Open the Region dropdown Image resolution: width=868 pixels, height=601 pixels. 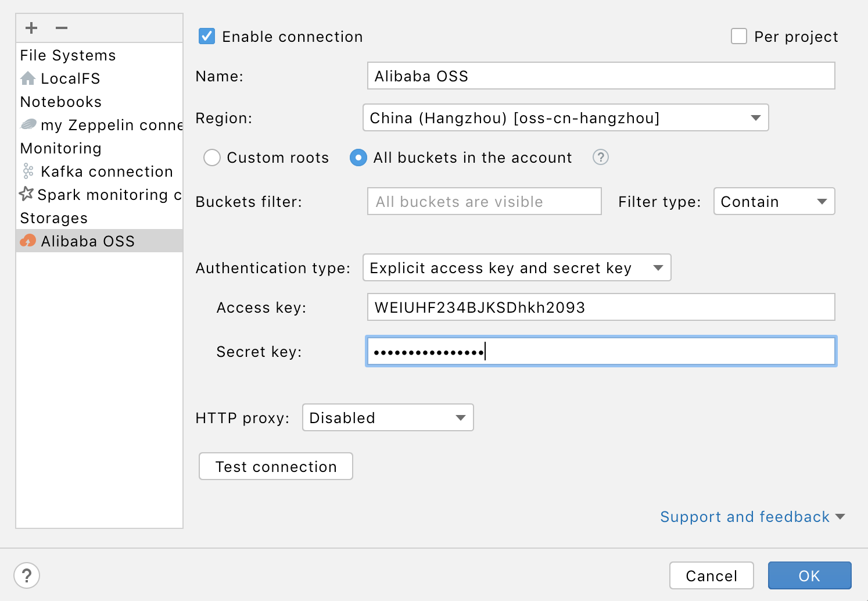tap(565, 117)
